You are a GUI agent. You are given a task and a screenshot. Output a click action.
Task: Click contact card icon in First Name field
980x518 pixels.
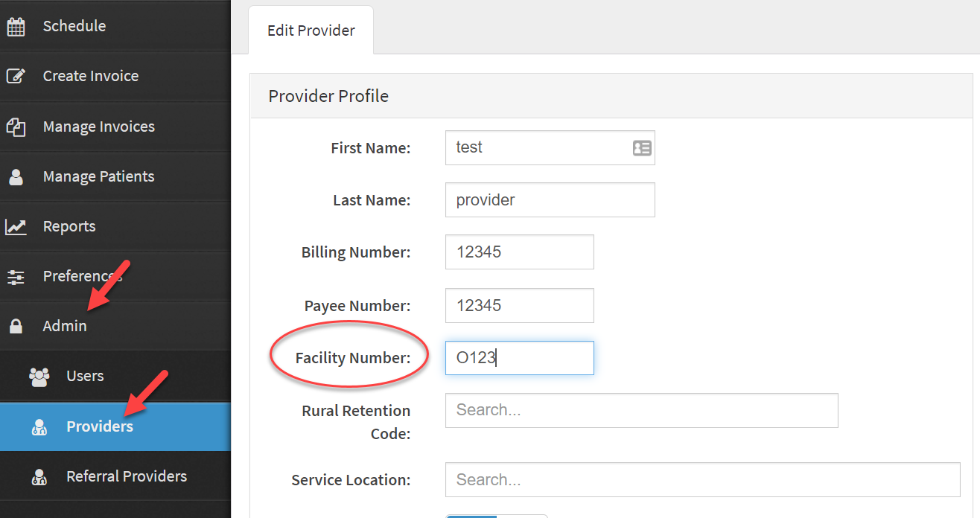click(642, 147)
